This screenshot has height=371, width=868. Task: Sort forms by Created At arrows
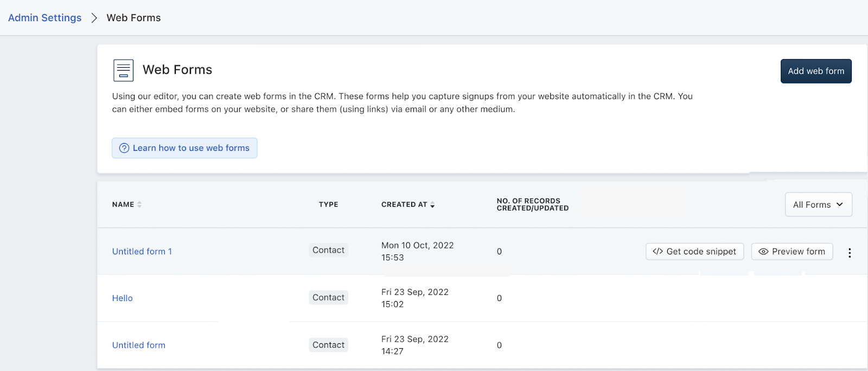pos(432,205)
